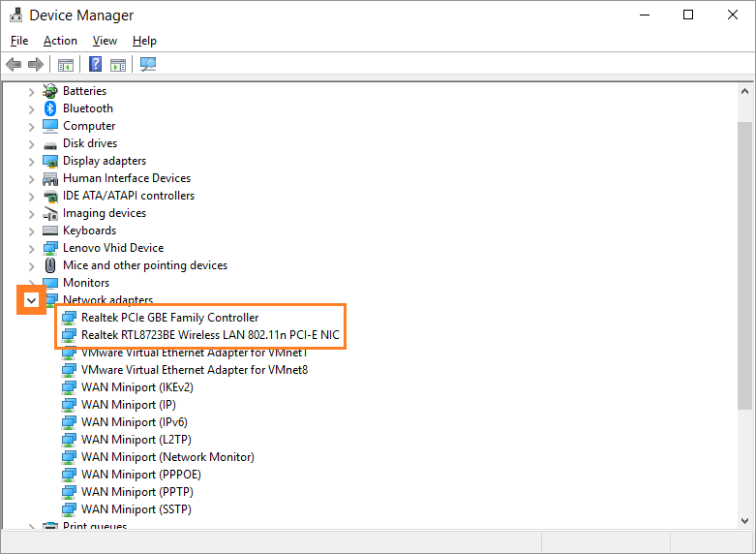Maximize the Device Manager window
The height and width of the screenshot is (554, 756).
(688, 15)
